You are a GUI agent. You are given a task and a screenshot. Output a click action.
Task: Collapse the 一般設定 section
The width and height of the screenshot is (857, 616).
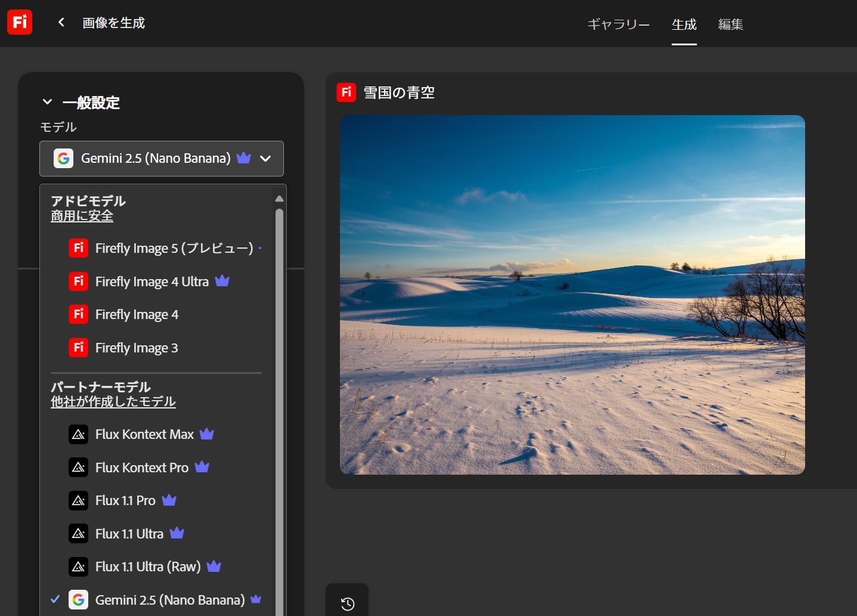pos(48,101)
